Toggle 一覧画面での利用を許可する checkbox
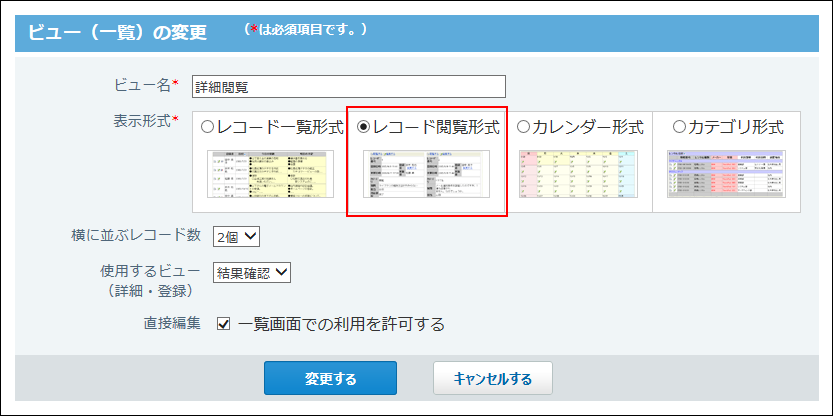Screen dimensions: 833x416 coord(224,324)
